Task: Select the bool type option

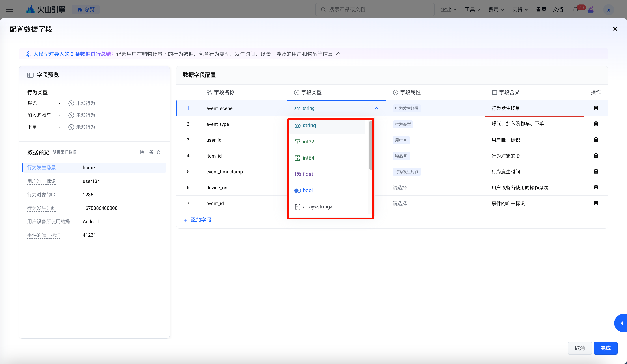Action: (x=308, y=190)
